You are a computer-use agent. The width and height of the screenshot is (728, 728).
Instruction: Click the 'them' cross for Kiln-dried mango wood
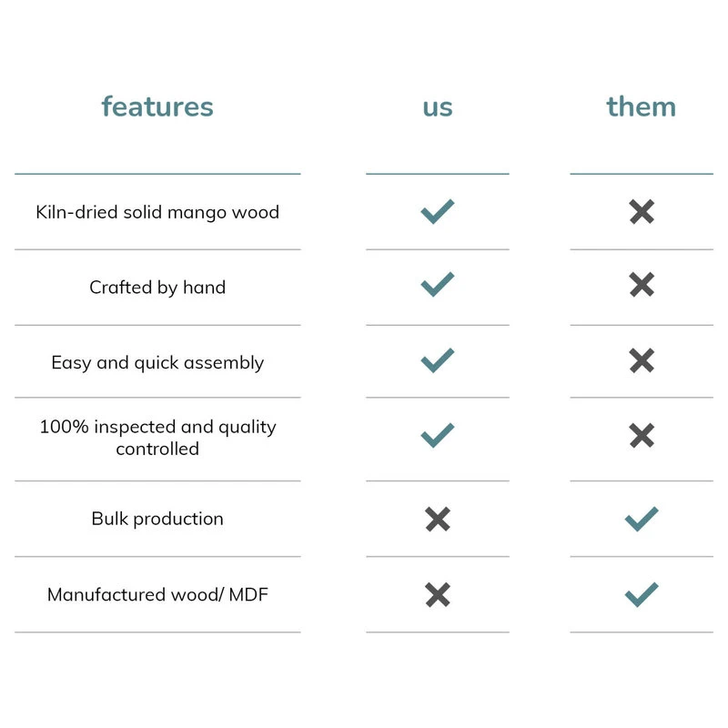click(642, 212)
